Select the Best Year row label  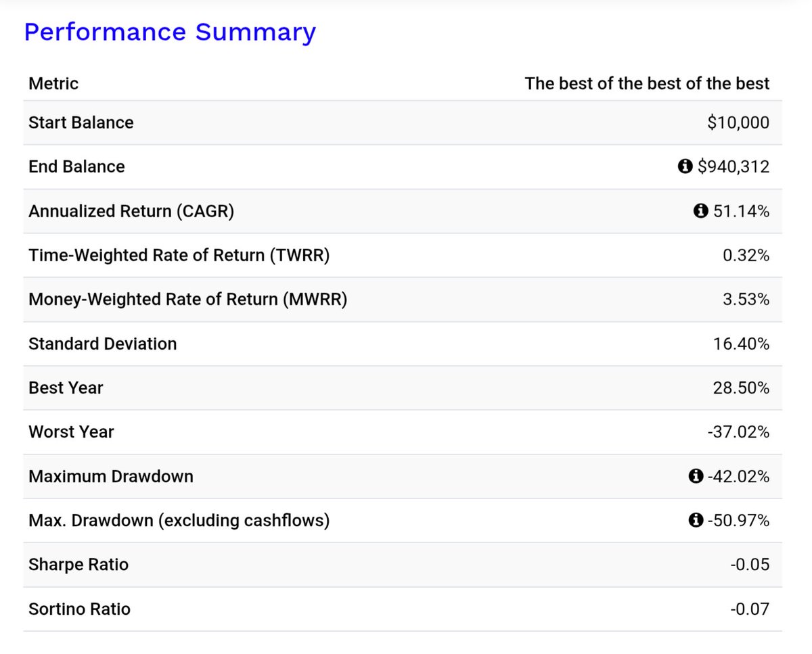(x=66, y=388)
